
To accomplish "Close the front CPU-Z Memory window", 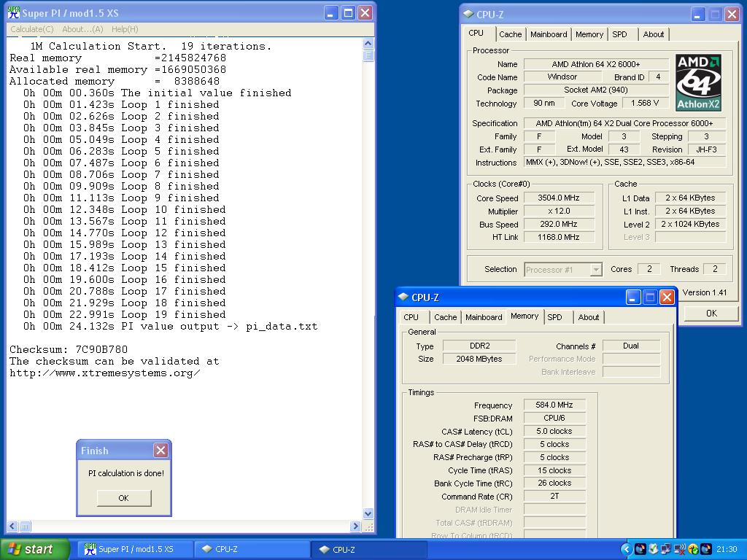I will point(667,297).
